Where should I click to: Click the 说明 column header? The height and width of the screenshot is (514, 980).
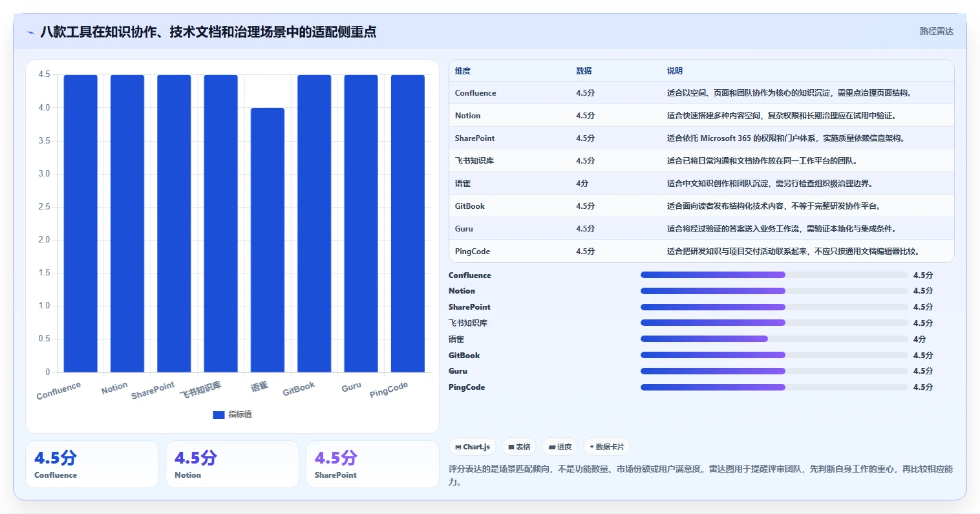click(x=675, y=71)
